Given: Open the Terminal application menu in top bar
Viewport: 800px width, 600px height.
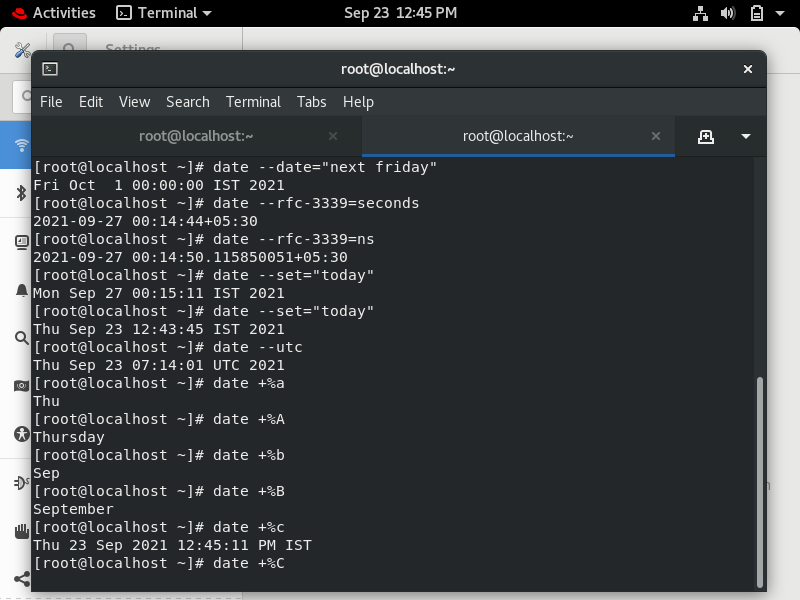Looking at the screenshot, I should 163,13.
